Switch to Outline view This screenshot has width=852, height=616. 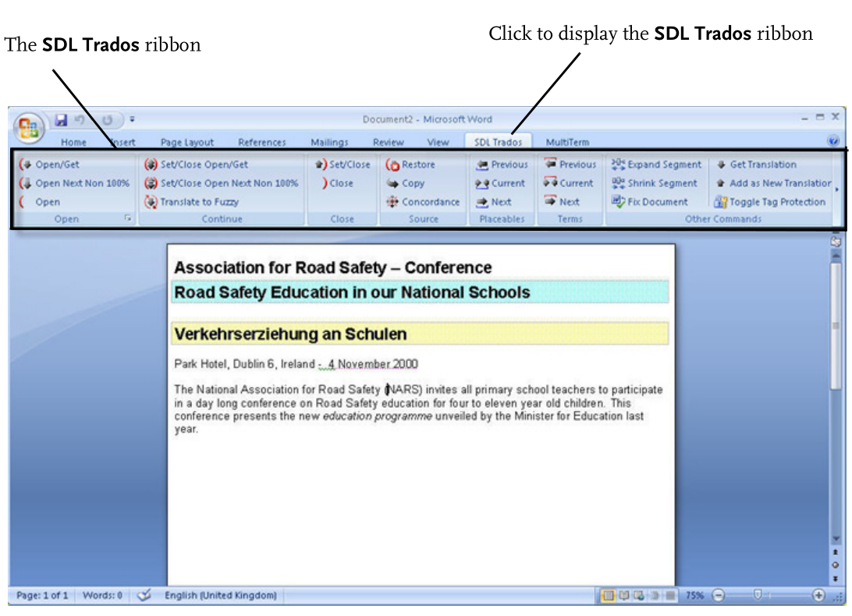(x=655, y=596)
